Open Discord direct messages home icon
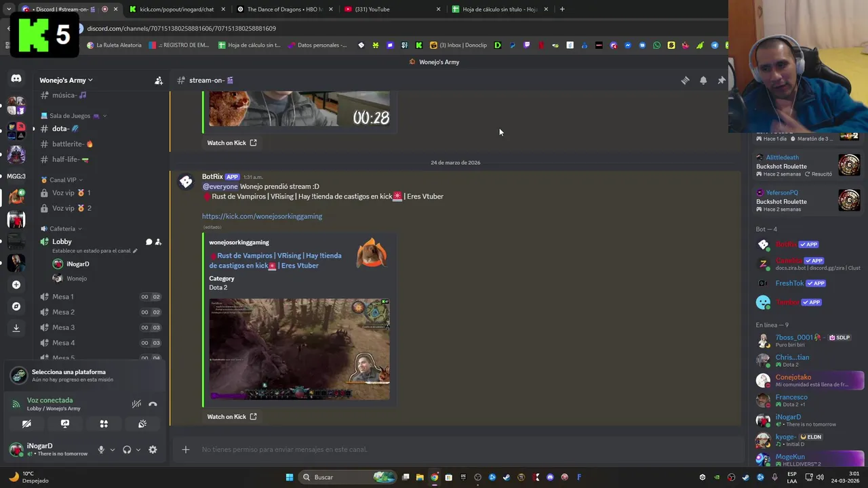This screenshot has width=868, height=488. tap(16, 79)
